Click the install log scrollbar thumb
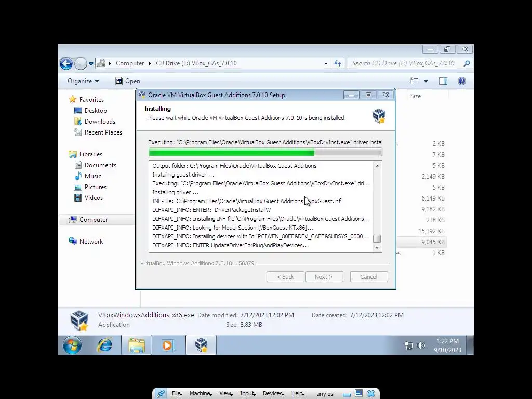 [377, 238]
